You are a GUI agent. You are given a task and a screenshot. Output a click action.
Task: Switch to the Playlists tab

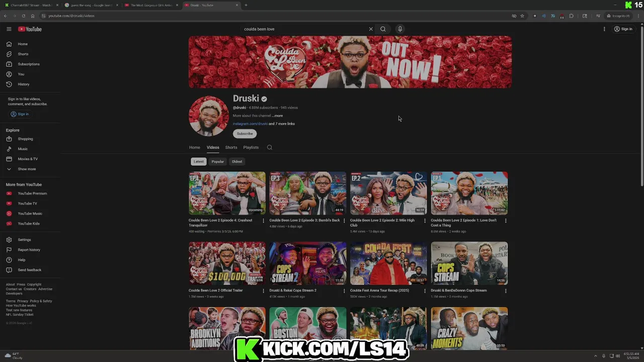(x=251, y=147)
